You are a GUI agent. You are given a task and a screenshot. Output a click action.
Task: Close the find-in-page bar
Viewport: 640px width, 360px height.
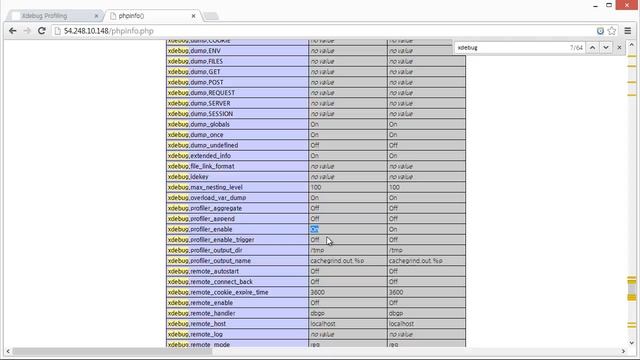(619, 48)
